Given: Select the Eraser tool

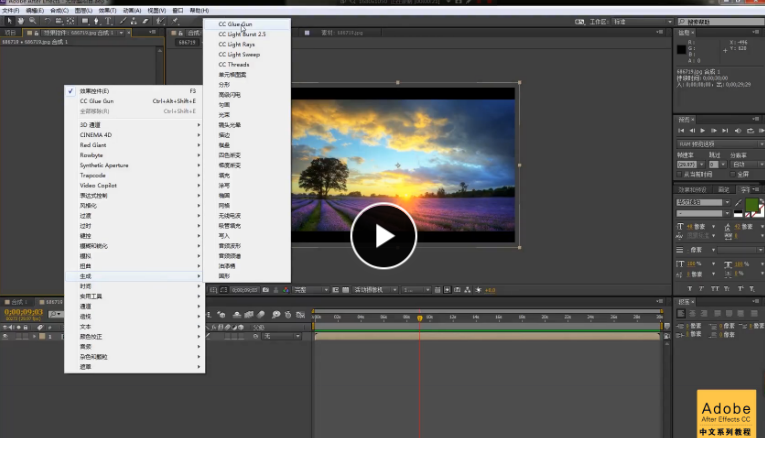Looking at the screenshot, I should click(145, 21).
